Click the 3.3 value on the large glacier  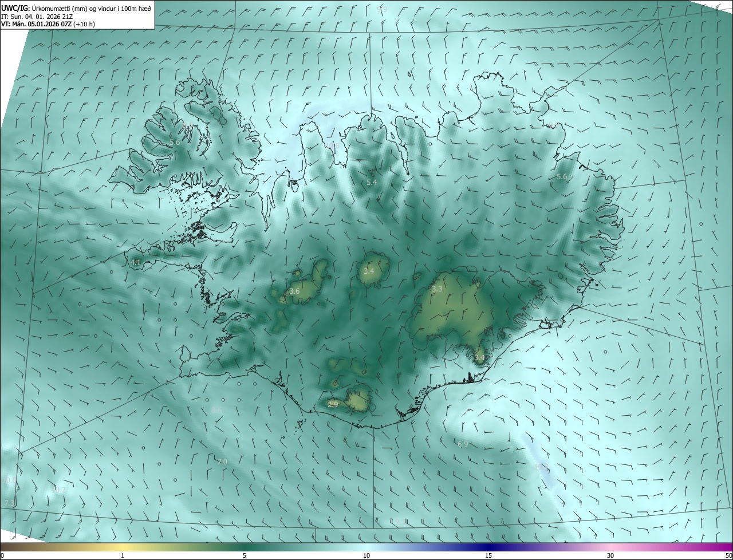[x=437, y=289]
